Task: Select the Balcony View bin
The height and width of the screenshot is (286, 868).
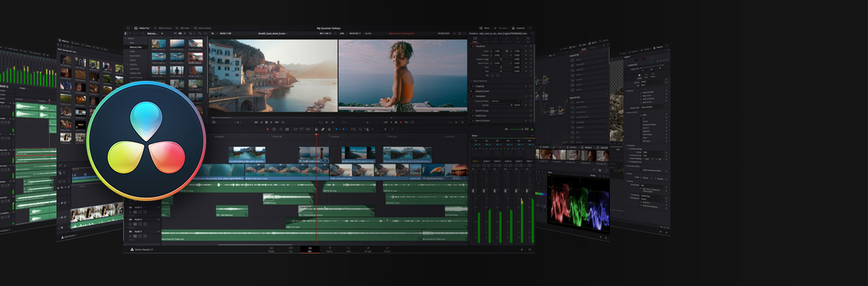Action: [136, 47]
